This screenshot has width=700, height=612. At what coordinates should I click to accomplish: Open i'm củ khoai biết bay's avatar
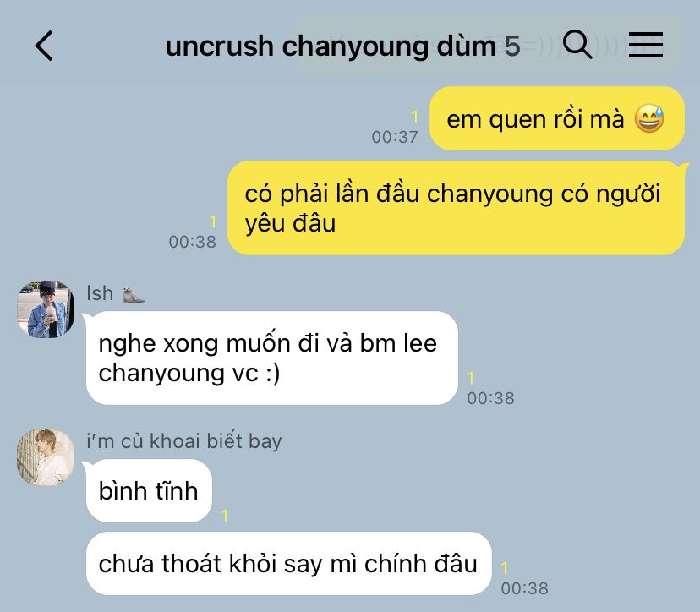point(46,457)
